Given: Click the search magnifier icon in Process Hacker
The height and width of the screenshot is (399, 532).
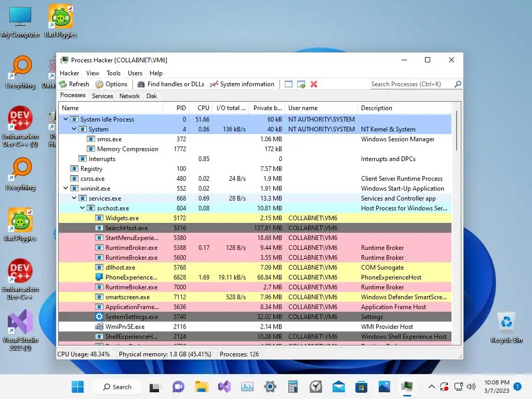Looking at the screenshot, I should pyautogui.click(x=458, y=84).
